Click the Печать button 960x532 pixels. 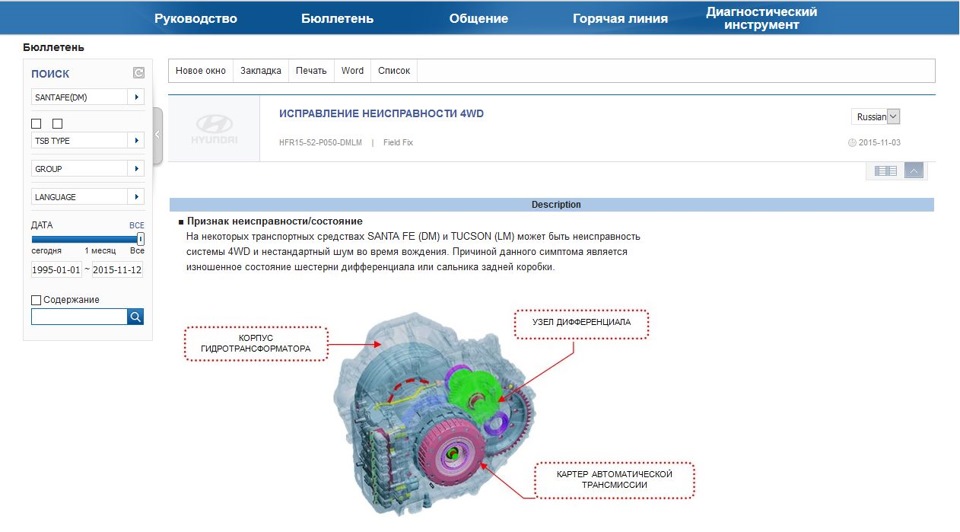pos(311,70)
